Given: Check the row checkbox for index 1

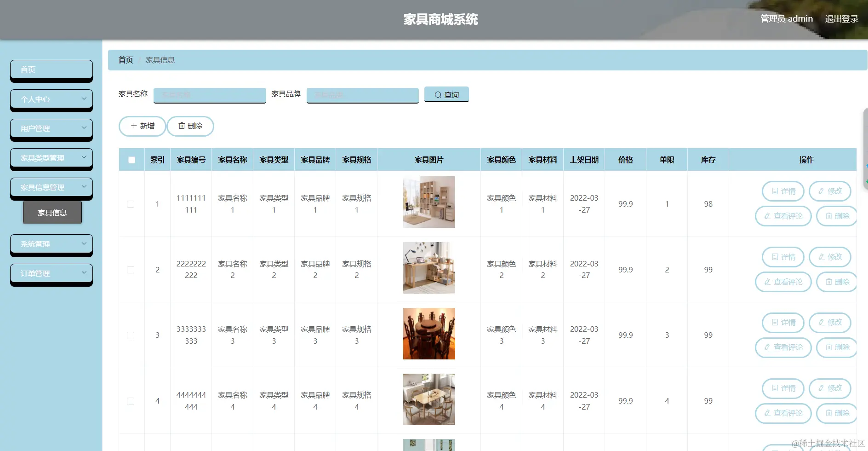Looking at the screenshot, I should coord(131,204).
